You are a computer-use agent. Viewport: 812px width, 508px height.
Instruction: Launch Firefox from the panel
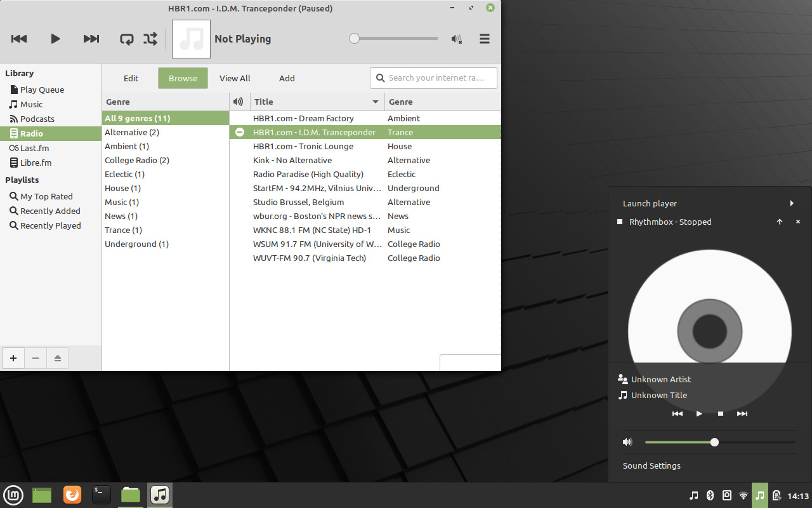(x=72, y=495)
